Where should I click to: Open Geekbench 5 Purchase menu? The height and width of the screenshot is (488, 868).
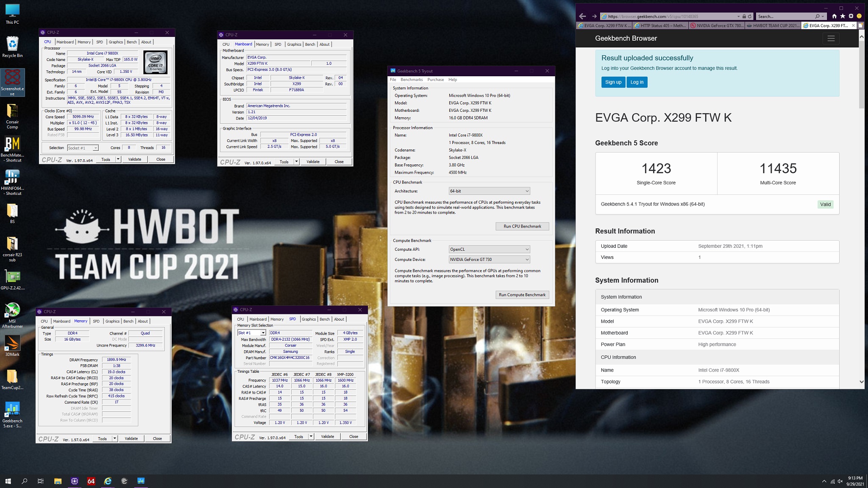point(435,80)
